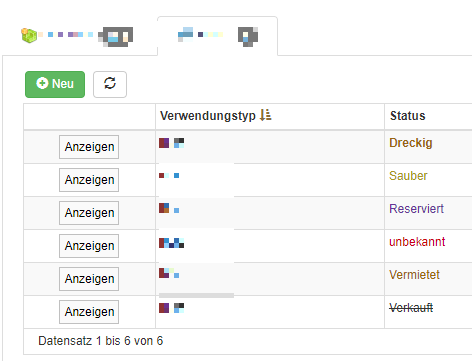Viewport: 472px width, 361px height.
Task: Click Anzeigen for the unbekannt row
Action: (89, 246)
